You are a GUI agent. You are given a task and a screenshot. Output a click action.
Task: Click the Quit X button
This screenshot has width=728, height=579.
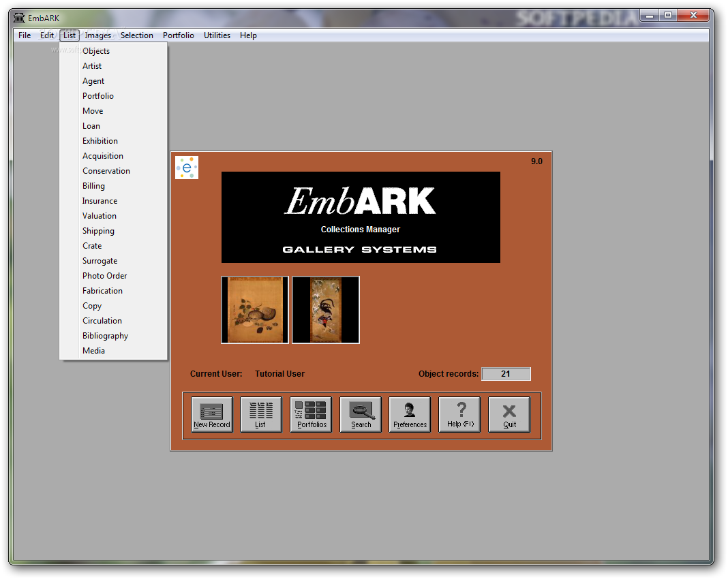point(509,414)
